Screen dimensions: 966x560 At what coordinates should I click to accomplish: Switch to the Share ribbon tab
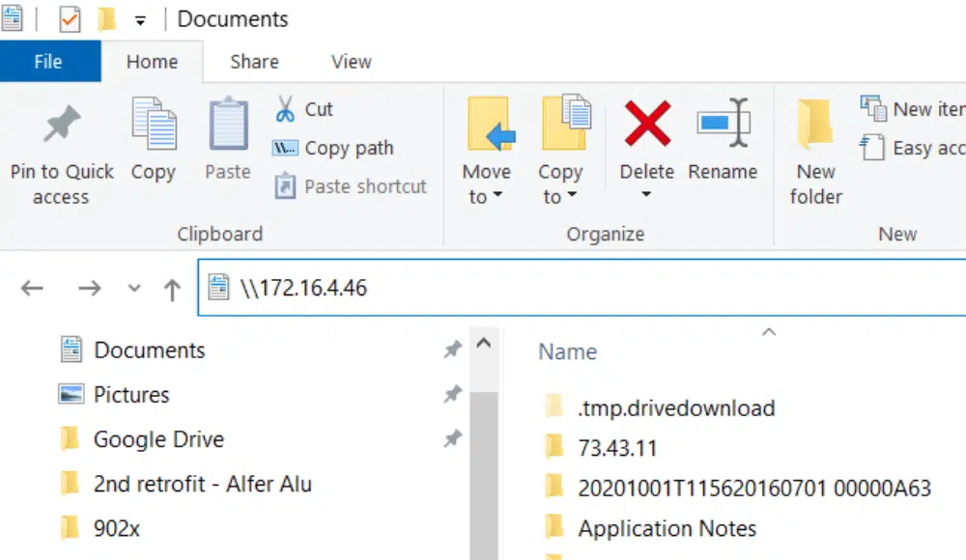coord(254,62)
